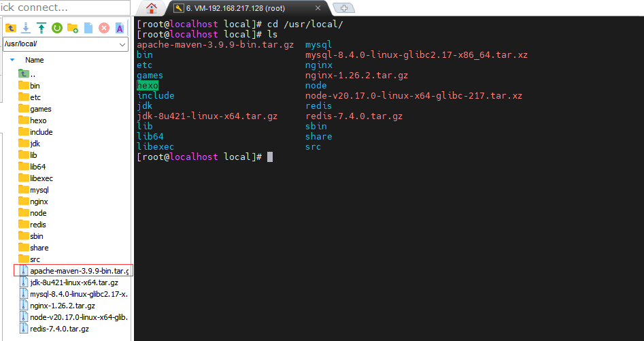Open a new tab with plus button
The image size is (644, 341).
click(344, 8)
